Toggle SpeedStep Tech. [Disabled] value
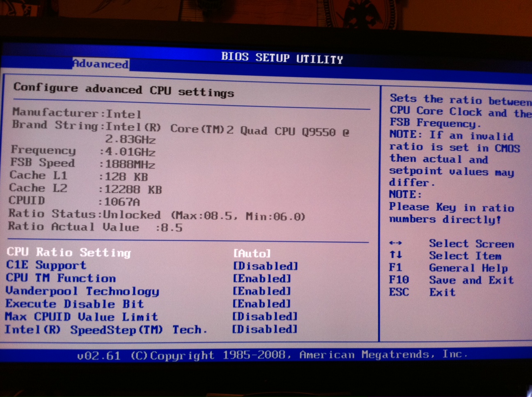 click(264, 329)
